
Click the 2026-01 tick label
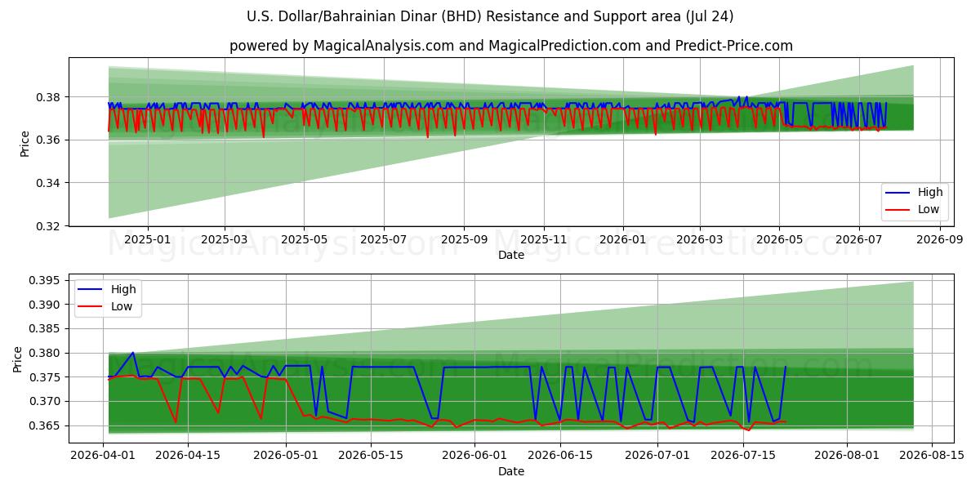(623, 239)
